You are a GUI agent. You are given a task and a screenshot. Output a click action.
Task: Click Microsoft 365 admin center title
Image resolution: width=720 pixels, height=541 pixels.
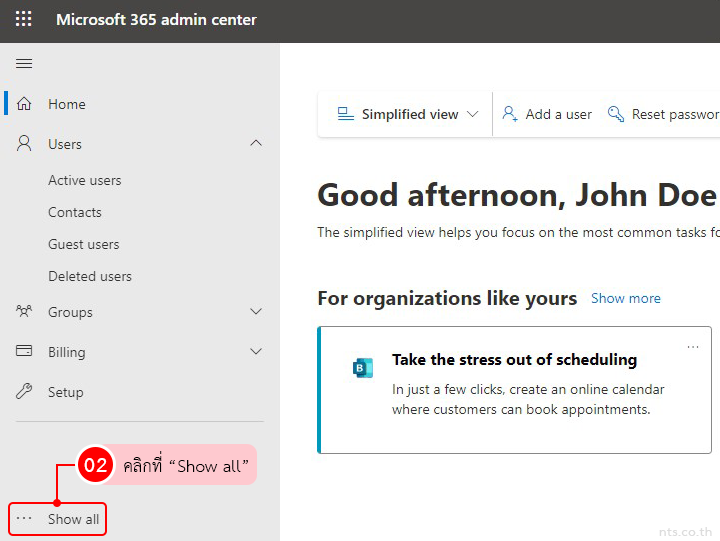[156, 20]
